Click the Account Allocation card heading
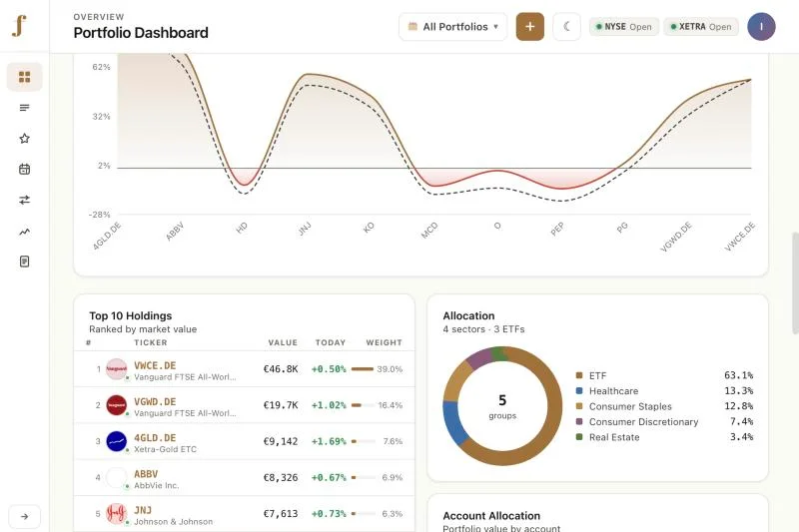799x532 pixels. (491, 516)
